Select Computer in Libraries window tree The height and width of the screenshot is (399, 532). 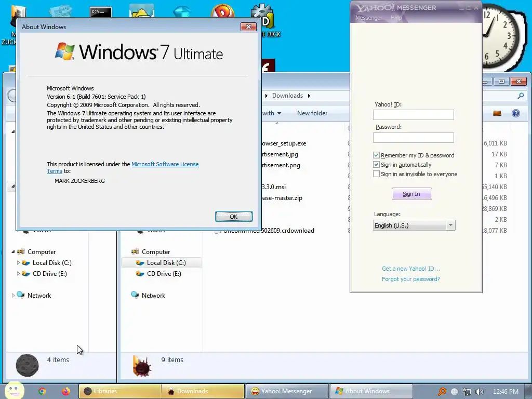point(42,252)
